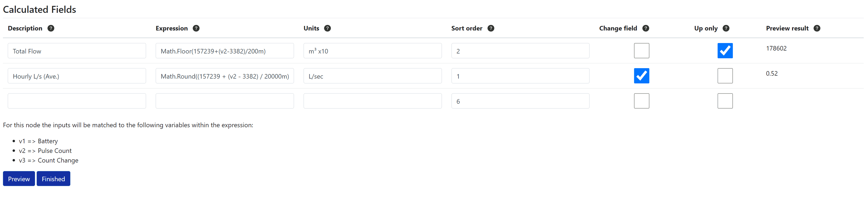The image size is (868, 197).
Task: Click the empty description field in last row
Action: 77,101
